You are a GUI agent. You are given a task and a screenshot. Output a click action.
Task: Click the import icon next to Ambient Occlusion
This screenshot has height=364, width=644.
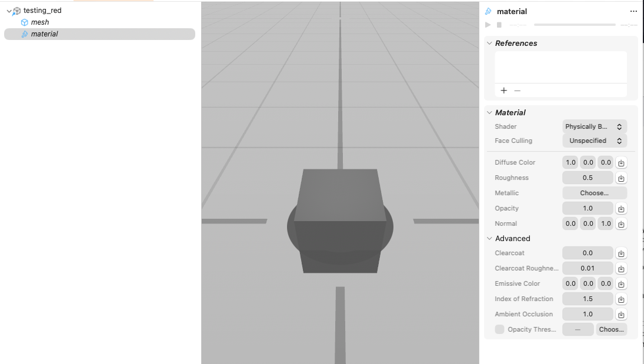click(x=621, y=315)
